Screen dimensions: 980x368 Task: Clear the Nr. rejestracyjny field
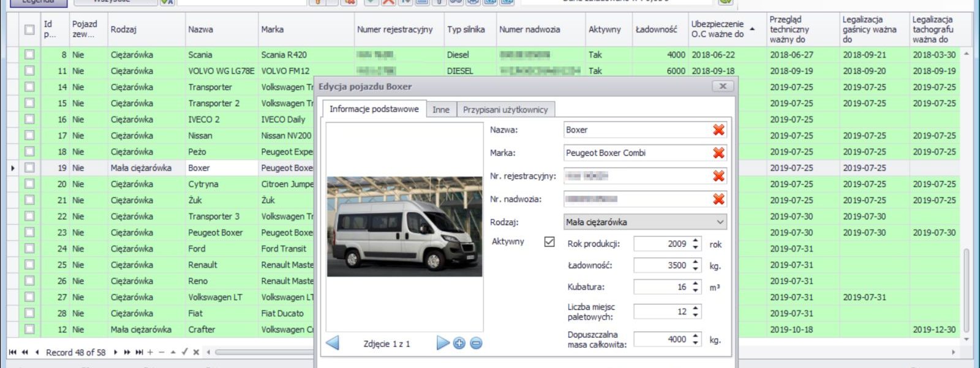718,176
